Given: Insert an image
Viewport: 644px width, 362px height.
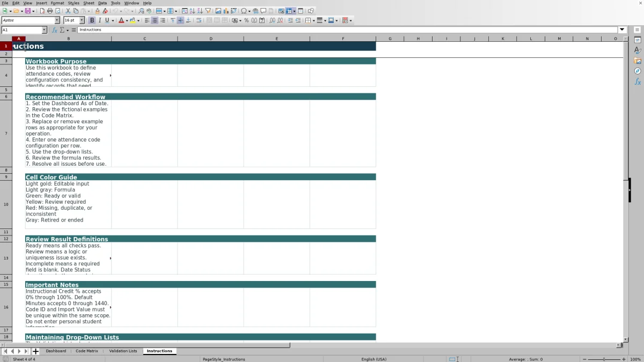Looking at the screenshot, I should (218, 11).
